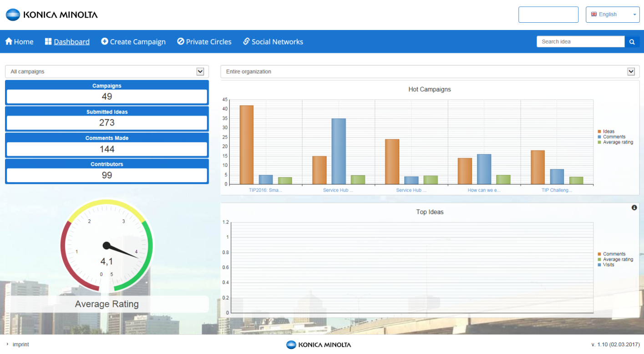The height and width of the screenshot is (354, 644).
Task: Select Private Circles from the navigation bar
Action: pos(208,41)
